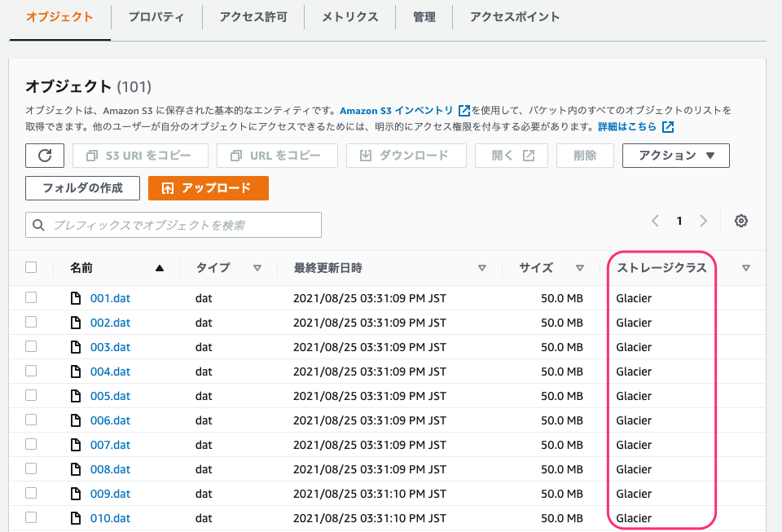
Task: Click the file icon next to 005.dat
Action: click(x=75, y=396)
